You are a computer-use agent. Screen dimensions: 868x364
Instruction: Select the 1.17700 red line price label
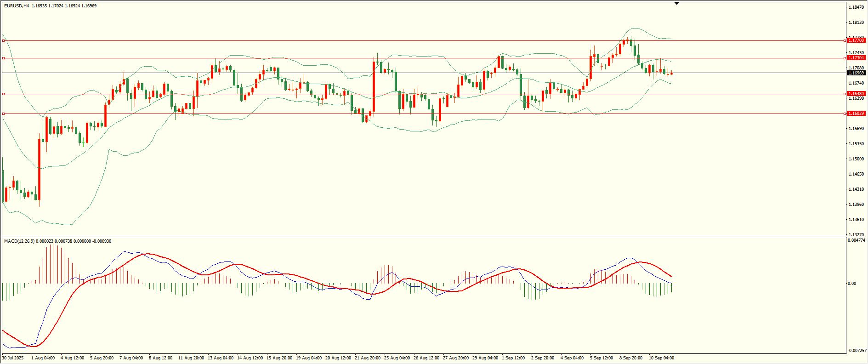(856, 40)
